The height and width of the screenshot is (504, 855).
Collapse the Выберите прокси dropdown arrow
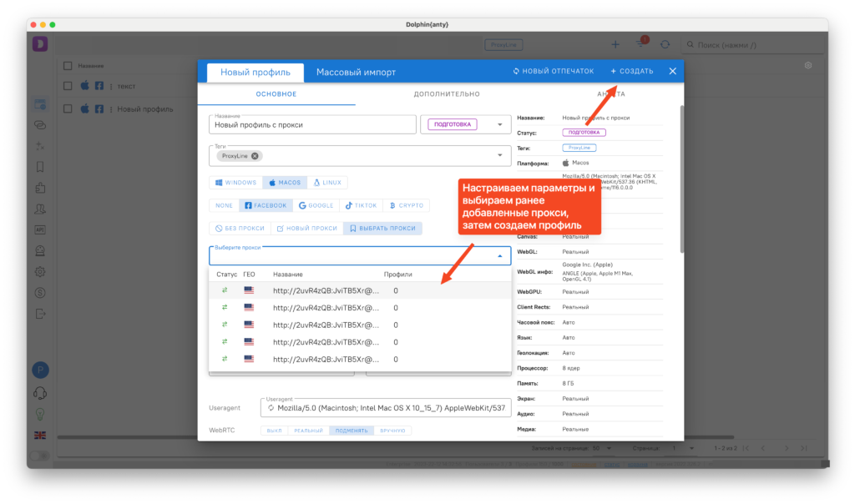[499, 256]
